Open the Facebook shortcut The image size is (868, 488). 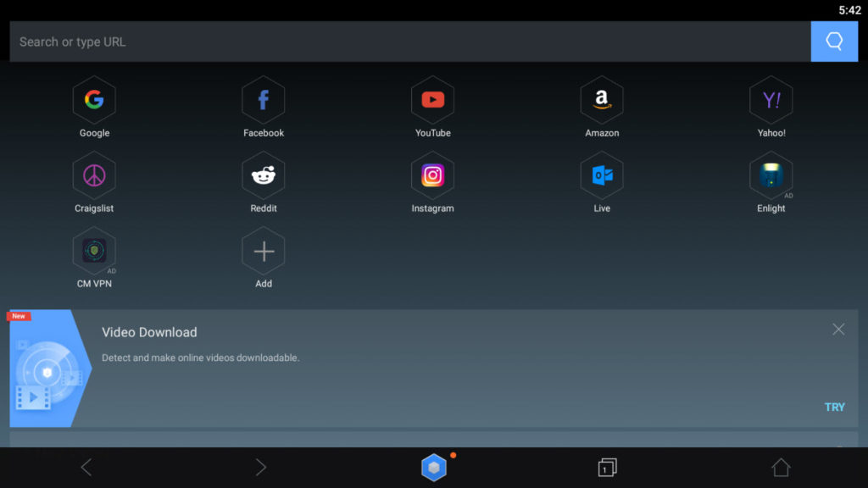coord(264,100)
